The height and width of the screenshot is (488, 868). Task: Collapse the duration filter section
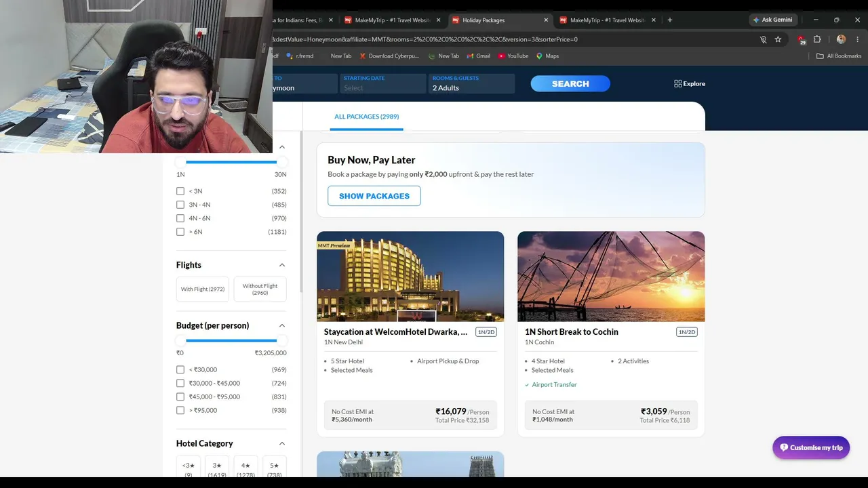coord(282,147)
